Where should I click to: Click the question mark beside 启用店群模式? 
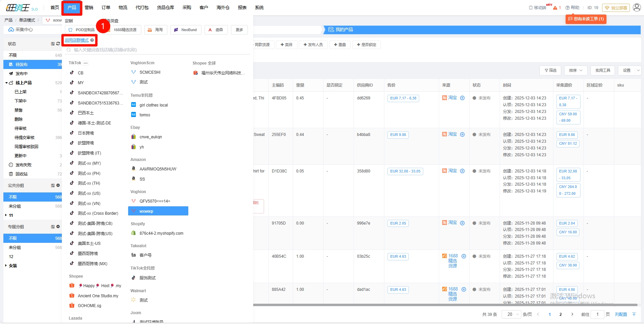(92, 40)
